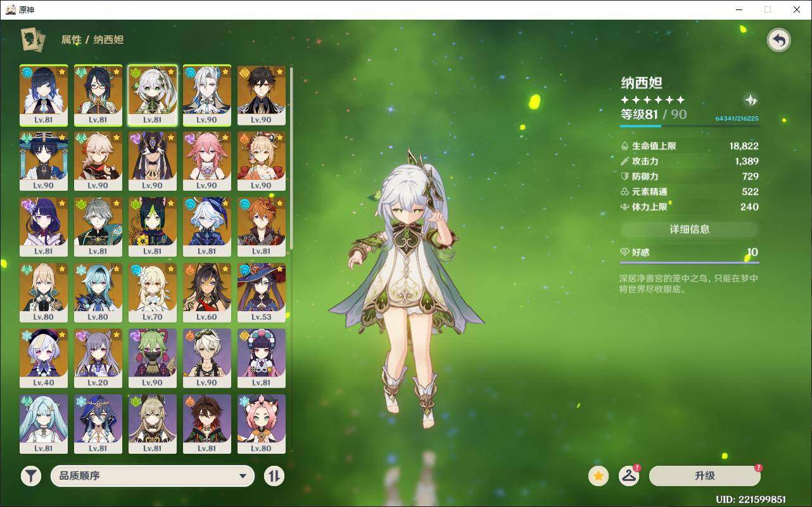Select Diona's Lv.80 Cryo portrait
This screenshot has width=812, height=507.
[x=262, y=424]
